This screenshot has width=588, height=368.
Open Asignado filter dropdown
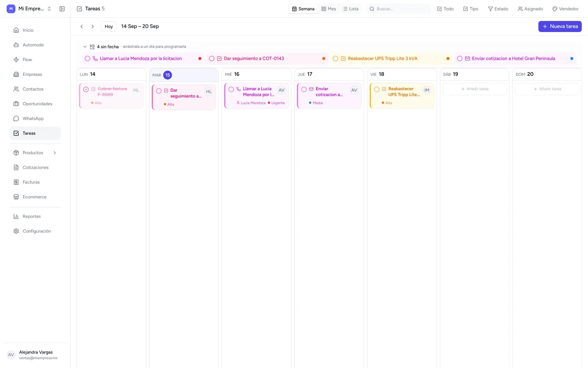530,9
